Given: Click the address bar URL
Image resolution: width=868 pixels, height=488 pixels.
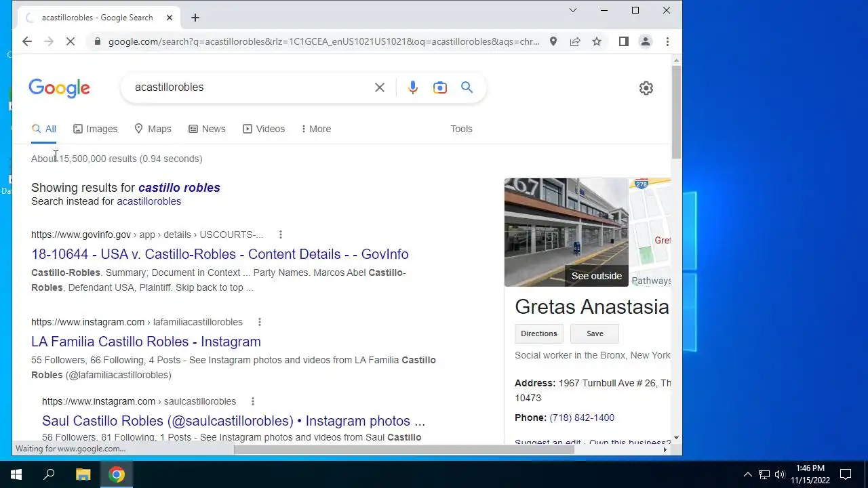Looking at the screenshot, I should coord(324,41).
